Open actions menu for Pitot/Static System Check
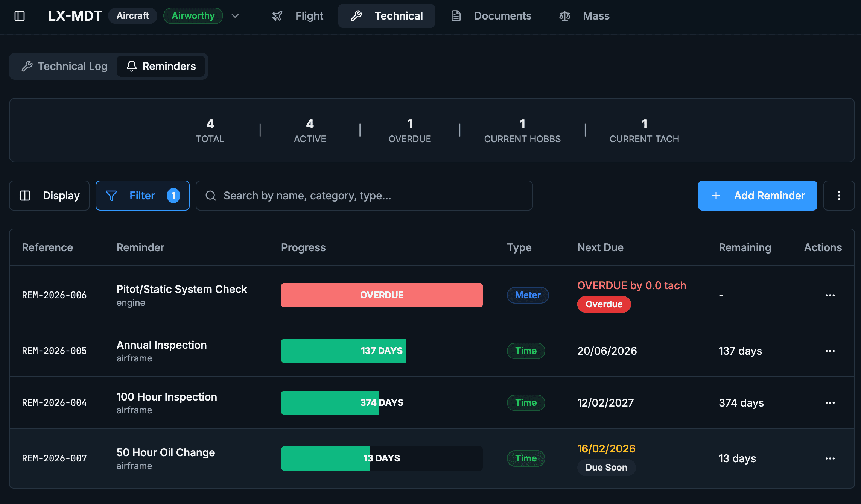This screenshot has width=861, height=504. click(x=830, y=295)
